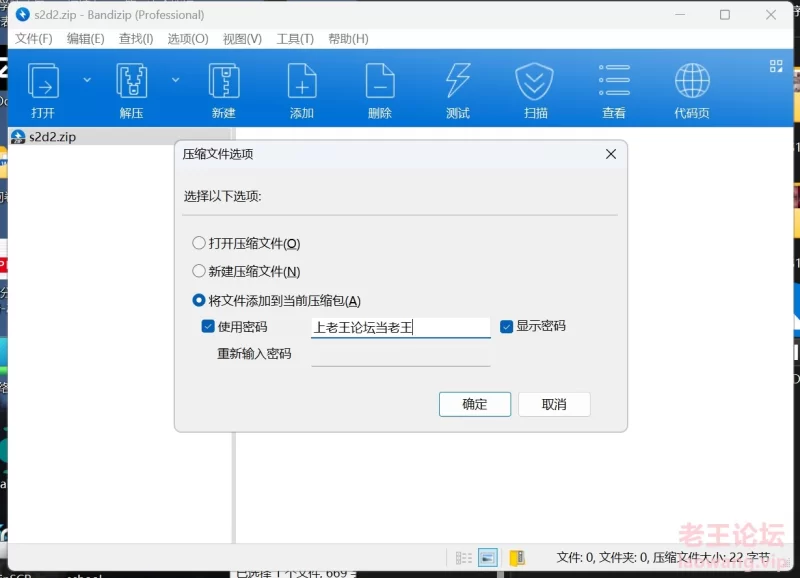Open the 工具(T) menu
800x578 pixels.
[295, 39]
